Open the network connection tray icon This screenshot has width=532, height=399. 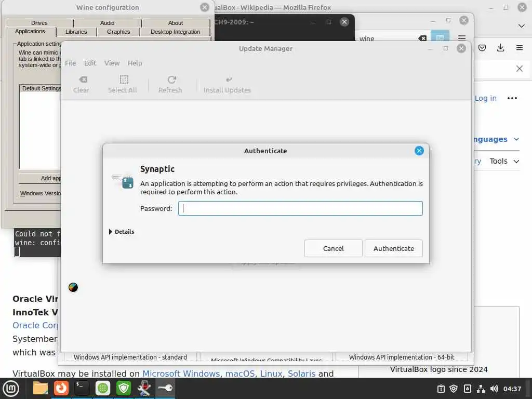click(481, 389)
